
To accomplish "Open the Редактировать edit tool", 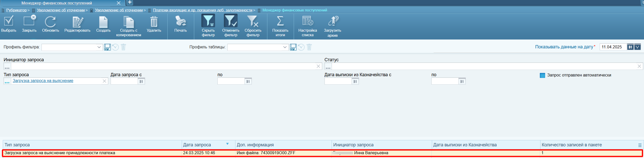I will click(77, 22).
